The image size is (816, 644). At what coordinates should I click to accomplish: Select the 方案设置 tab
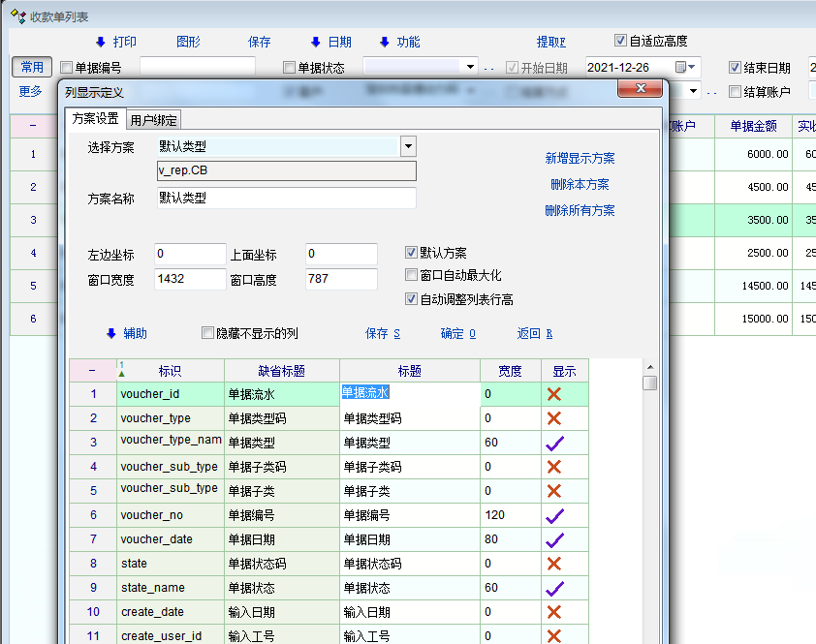pyautogui.click(x=95, y=119)
